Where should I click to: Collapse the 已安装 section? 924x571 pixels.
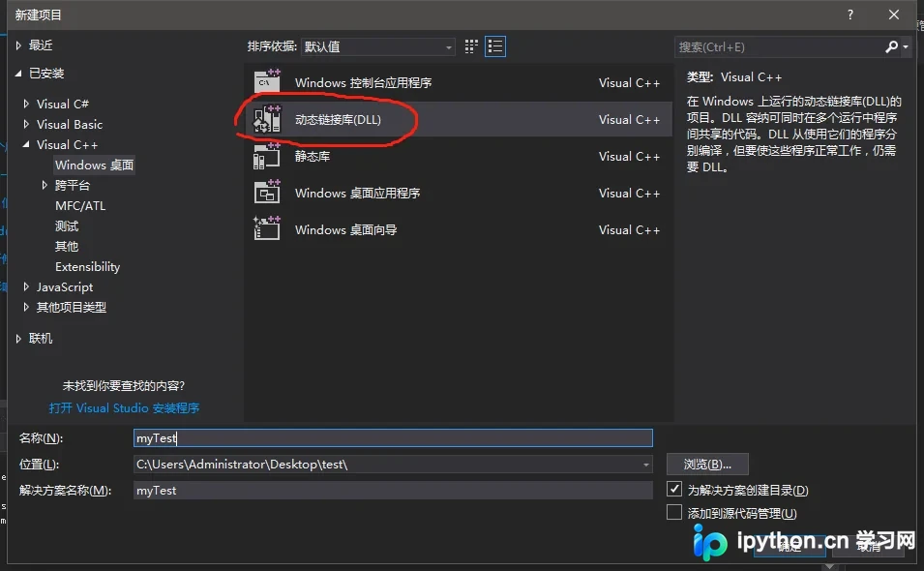pos(18,74)
